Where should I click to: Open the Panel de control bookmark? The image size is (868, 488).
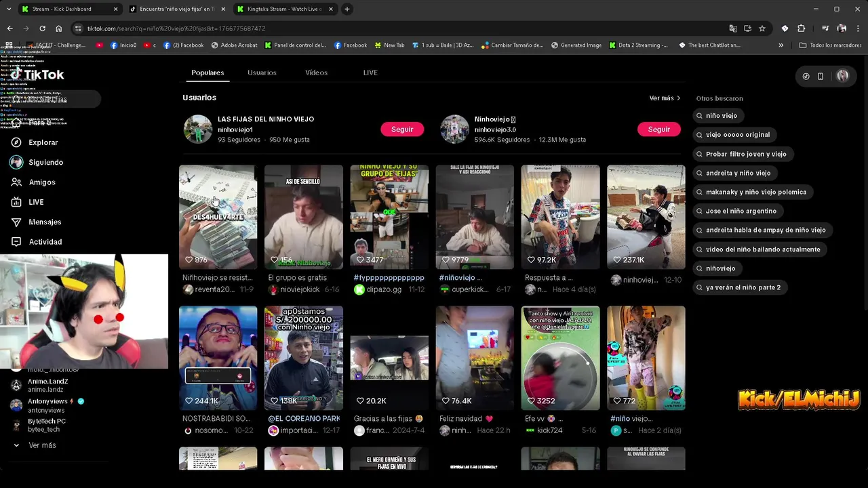295,45
